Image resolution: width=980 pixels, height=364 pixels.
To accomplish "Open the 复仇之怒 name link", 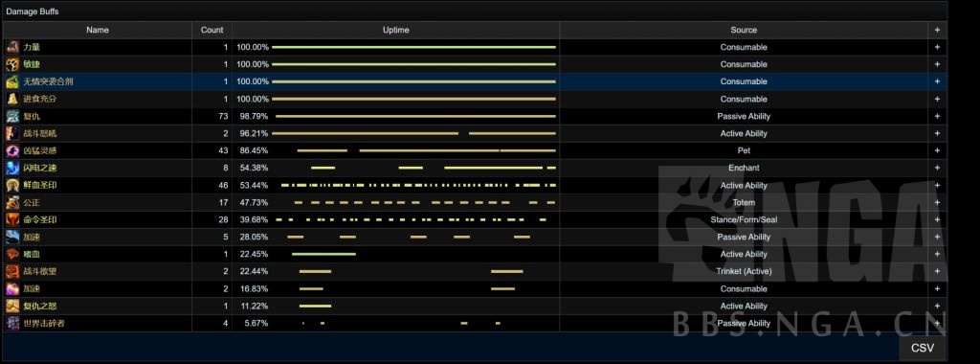I will [x=40, y=306].
